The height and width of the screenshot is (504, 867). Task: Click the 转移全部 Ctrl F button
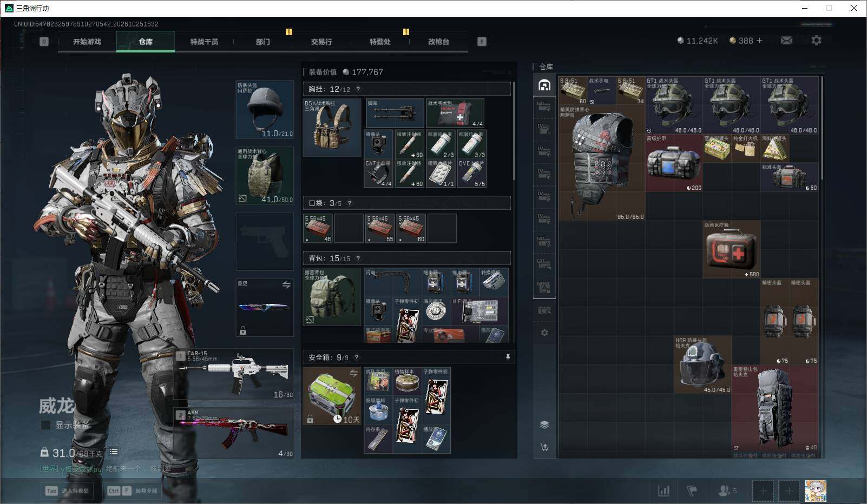tap(132, 491)
